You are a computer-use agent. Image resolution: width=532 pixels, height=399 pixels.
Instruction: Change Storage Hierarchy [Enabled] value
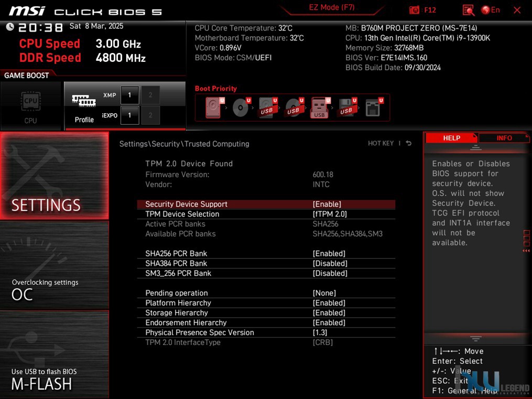click(x=329, y=313)
